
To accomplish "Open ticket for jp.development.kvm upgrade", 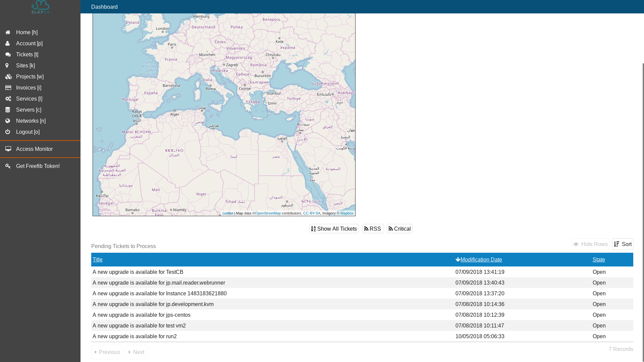I will tap(153, 304).
